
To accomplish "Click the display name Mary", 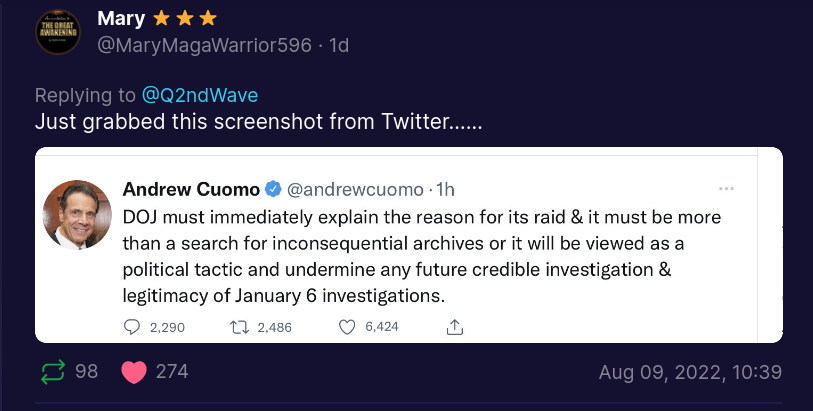I will (119, 18).
